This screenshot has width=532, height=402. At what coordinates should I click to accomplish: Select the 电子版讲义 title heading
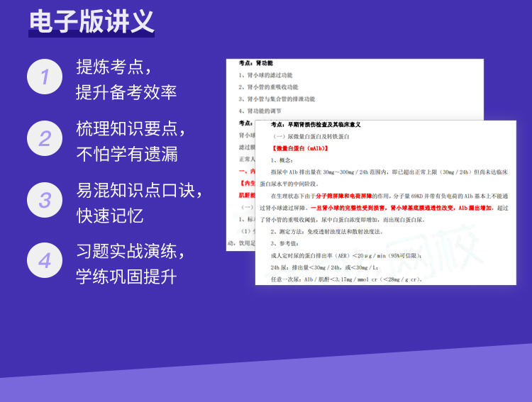92,22
